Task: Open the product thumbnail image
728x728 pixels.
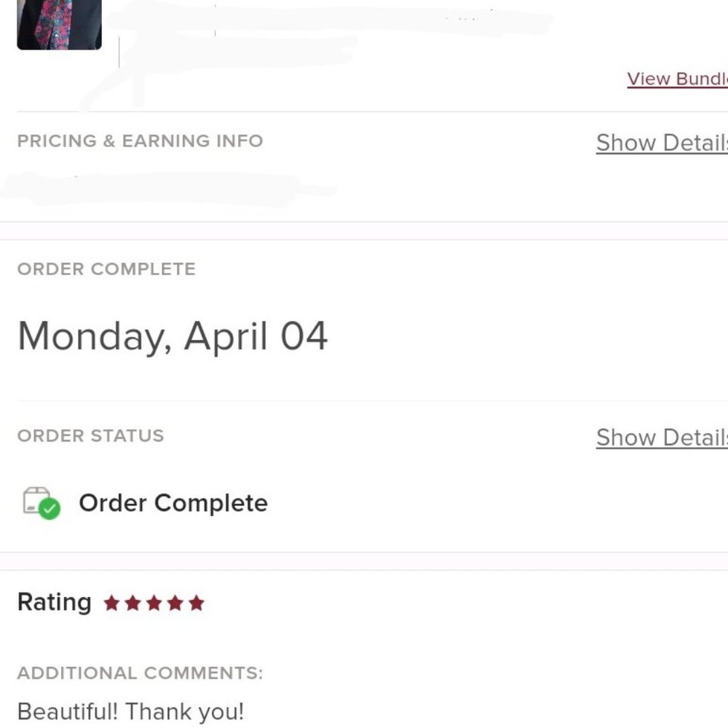Action: [x=59, y=24]
